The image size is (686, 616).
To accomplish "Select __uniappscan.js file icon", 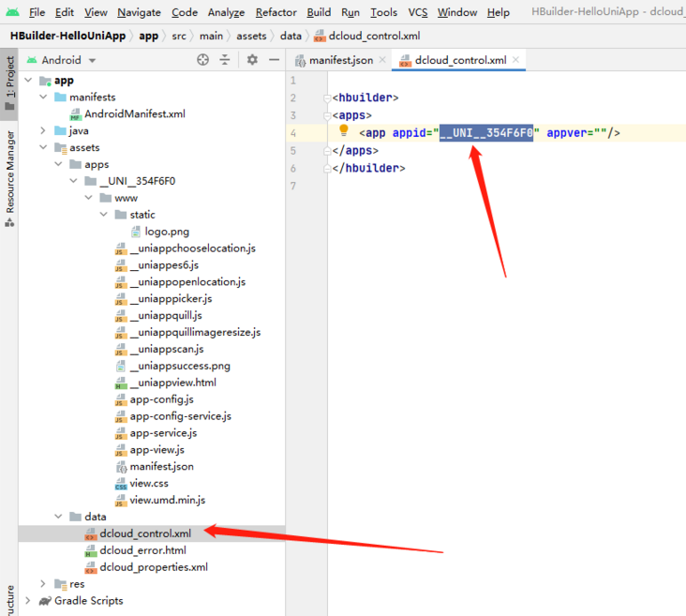I will pos(121,350).
